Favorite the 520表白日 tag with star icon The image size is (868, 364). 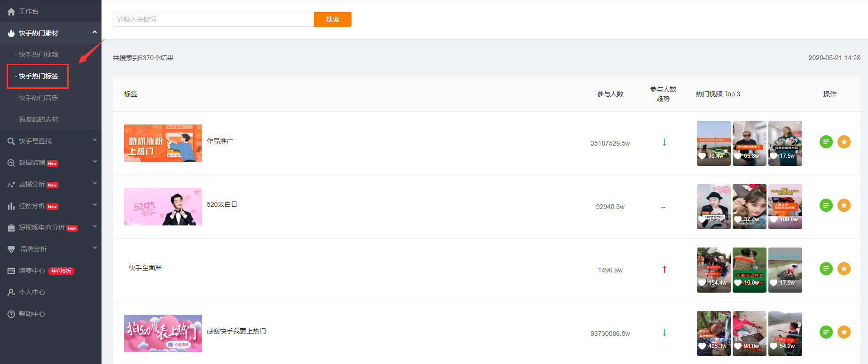point(844,205)
